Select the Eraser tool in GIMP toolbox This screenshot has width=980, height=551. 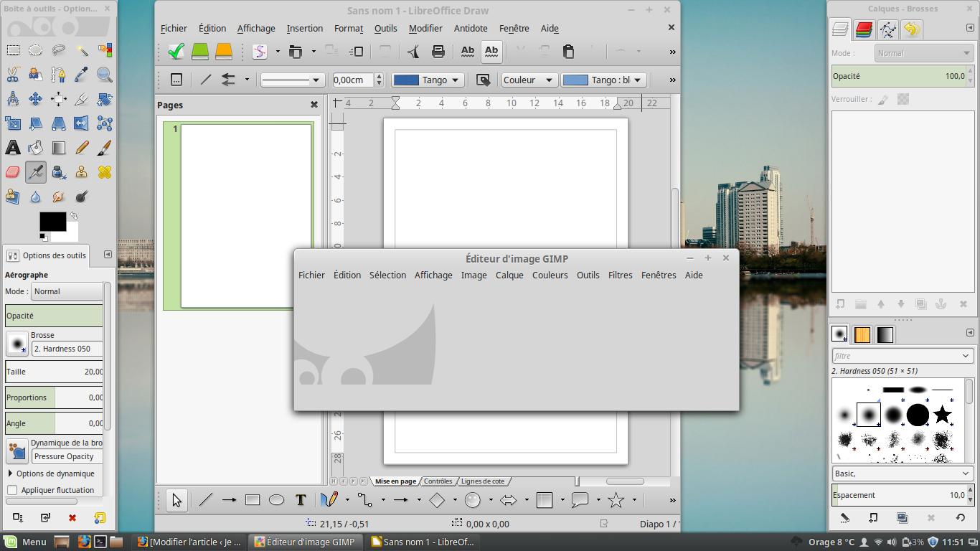click(13, 172)
